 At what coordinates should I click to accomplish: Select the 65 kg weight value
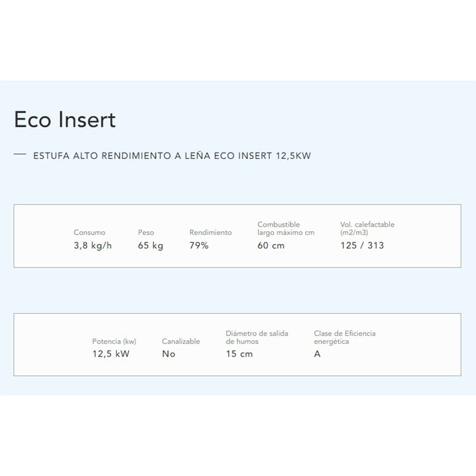[150, 246]
